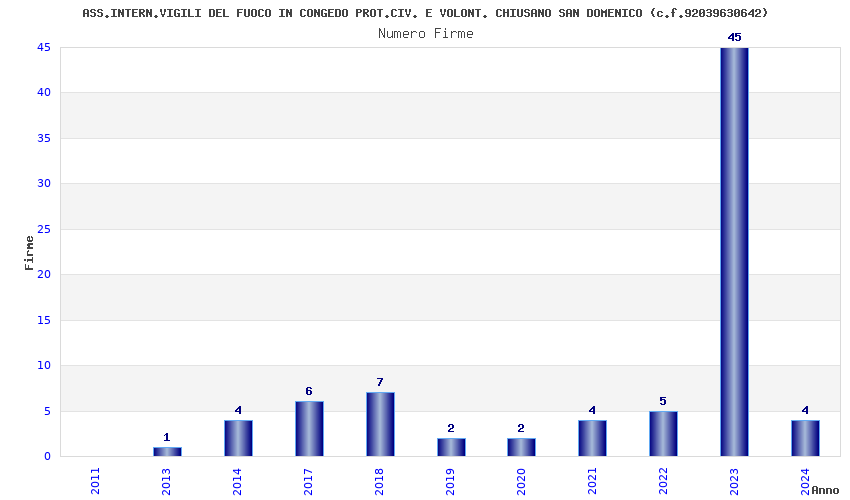Screen dimensions: 850x500
Task: Click the 2019 bar with value 2
Action: pos(451,447)
